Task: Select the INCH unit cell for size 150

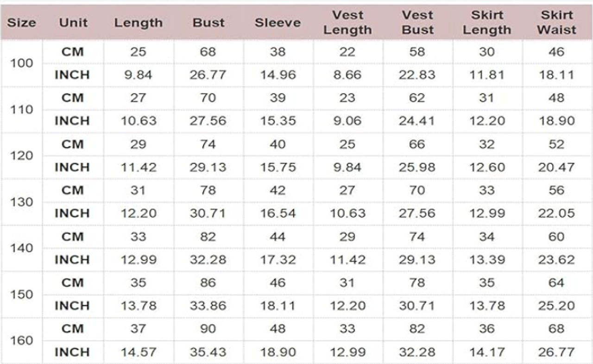Action: pos(73,306)
